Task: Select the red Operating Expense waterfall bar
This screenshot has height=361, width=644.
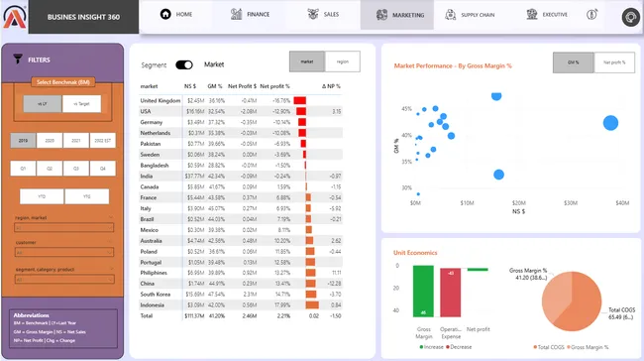Action: 451,293
